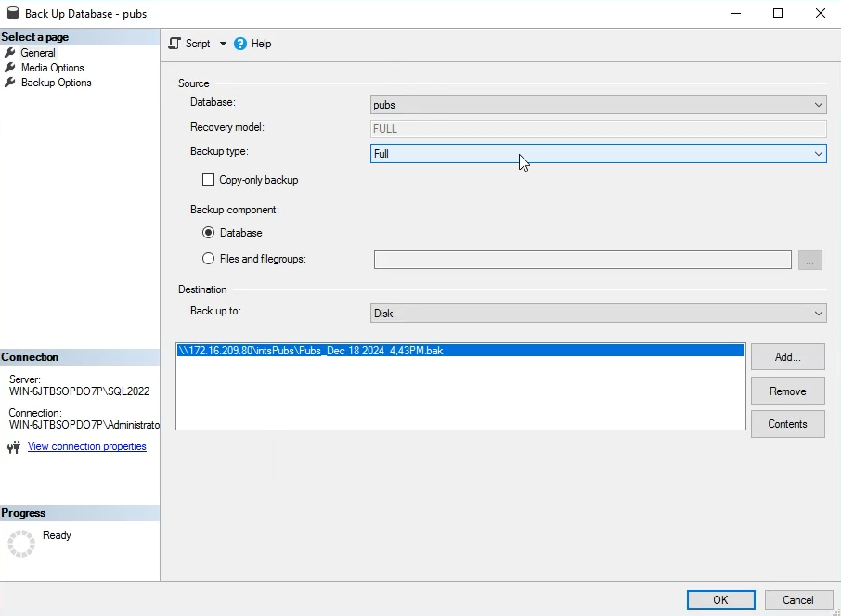
Task: Click the Remove destination button
Action: coord(787,391)
